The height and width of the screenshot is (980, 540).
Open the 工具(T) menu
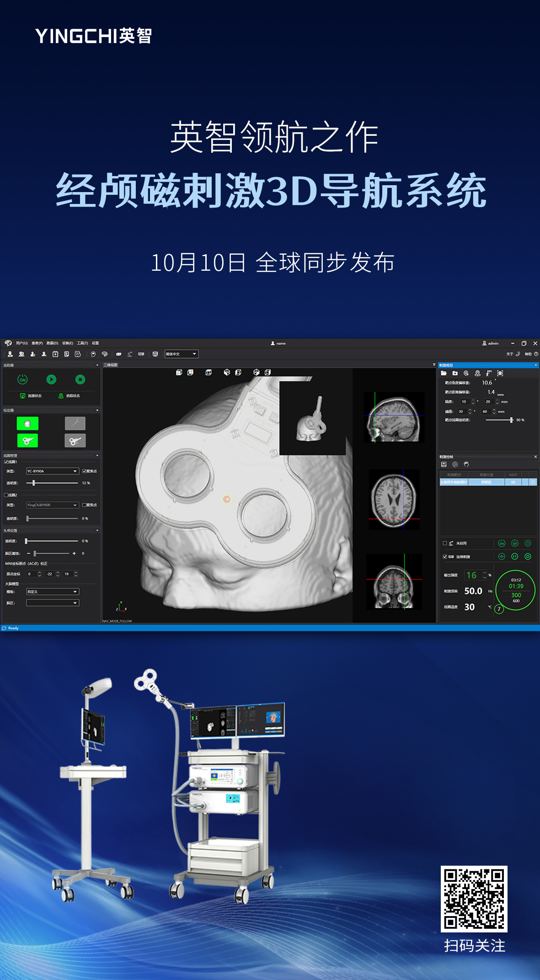(x=82, y=343)
